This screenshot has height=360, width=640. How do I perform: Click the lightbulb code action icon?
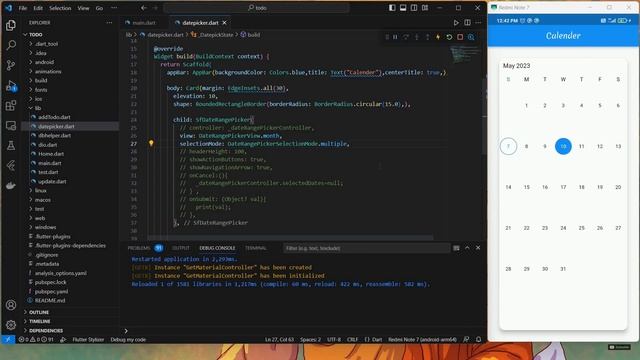pos(151,143)
